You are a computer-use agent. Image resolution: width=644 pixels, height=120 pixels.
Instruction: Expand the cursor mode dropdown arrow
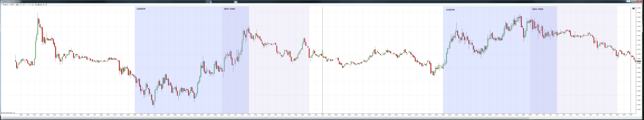[31, 5]
